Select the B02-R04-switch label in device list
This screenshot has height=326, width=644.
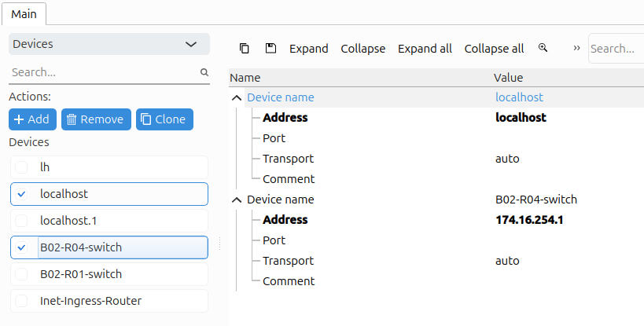click(x=81, y=247)
